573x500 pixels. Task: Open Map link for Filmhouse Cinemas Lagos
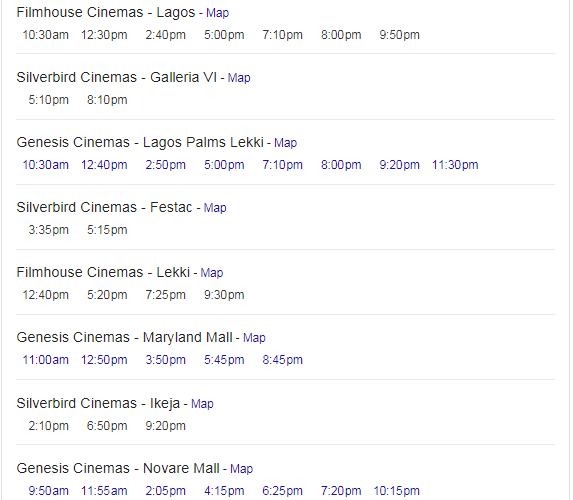point(217,13)
